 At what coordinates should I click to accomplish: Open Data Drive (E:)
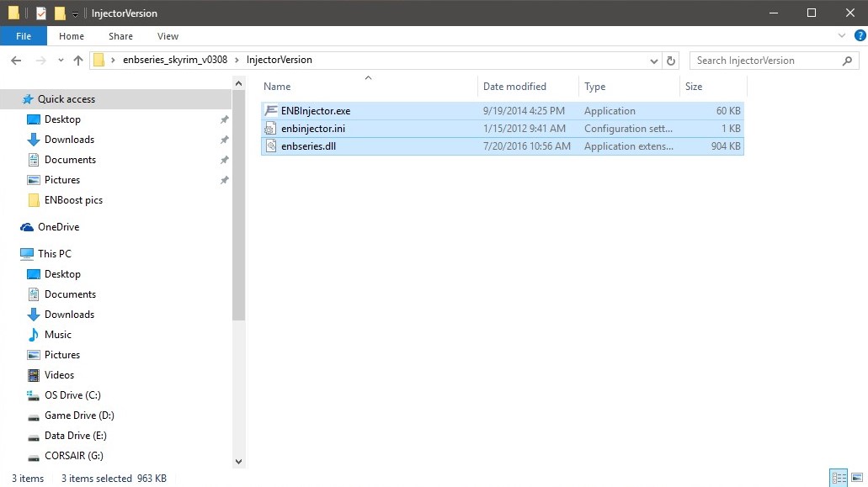coord(75,436)
